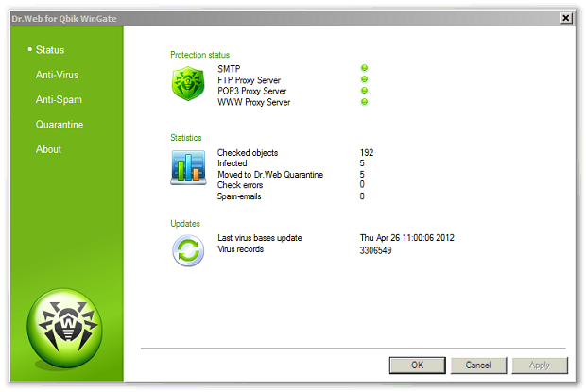Select the SMTP label
Screen dimensions: 586x392
click(x=229, y=69)
